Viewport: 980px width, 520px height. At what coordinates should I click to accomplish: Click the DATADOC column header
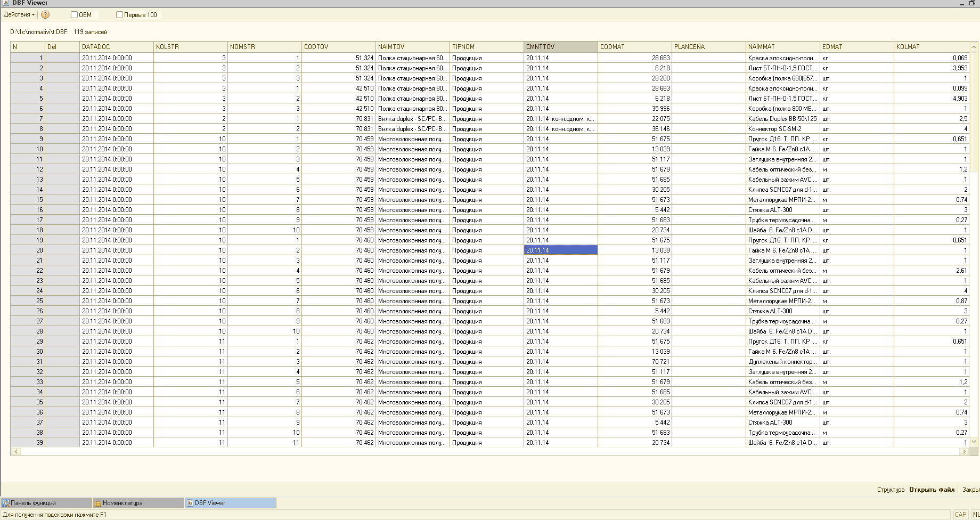tap(116, 47)
